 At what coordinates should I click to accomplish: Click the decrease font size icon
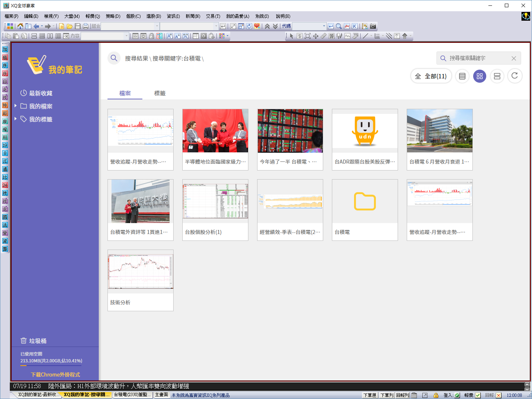coord(178,36)
